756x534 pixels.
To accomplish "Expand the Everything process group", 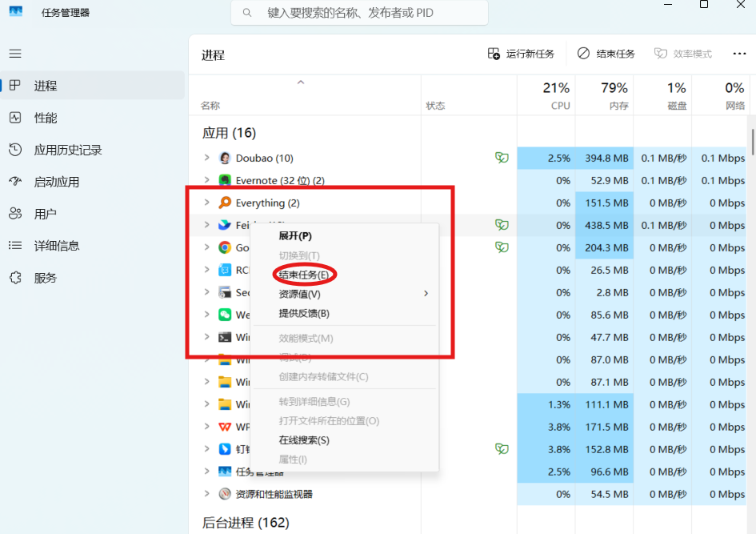I will click(206, 203).
